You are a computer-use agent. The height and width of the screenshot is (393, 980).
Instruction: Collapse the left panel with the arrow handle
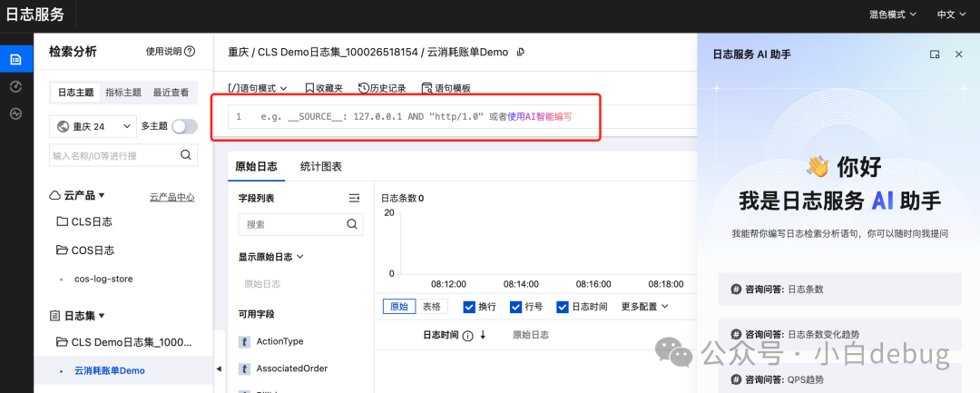[x=219, y=368]
